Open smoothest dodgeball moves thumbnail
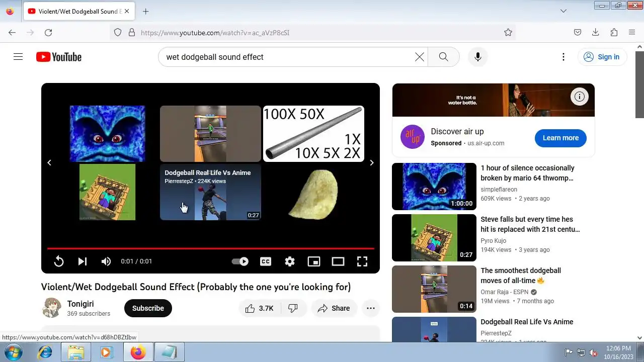This screenshot has height=362, width=644. [x=434, y=289]
